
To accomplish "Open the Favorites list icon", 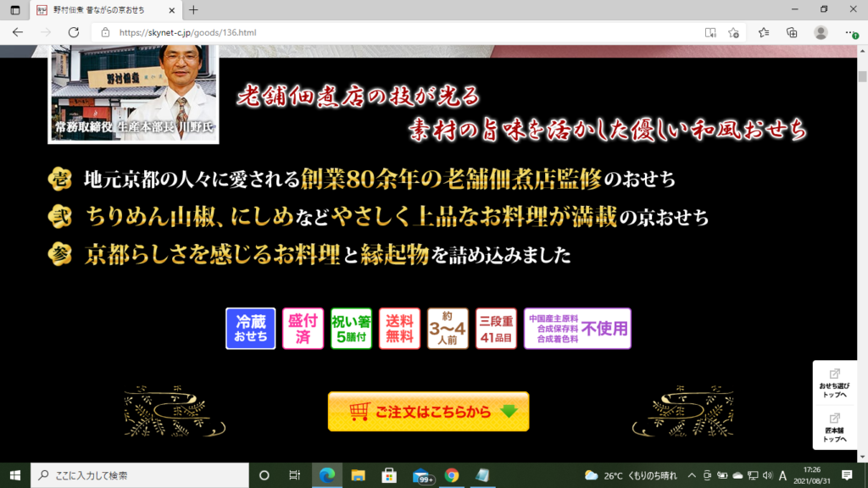I will (x=764, y=33).
